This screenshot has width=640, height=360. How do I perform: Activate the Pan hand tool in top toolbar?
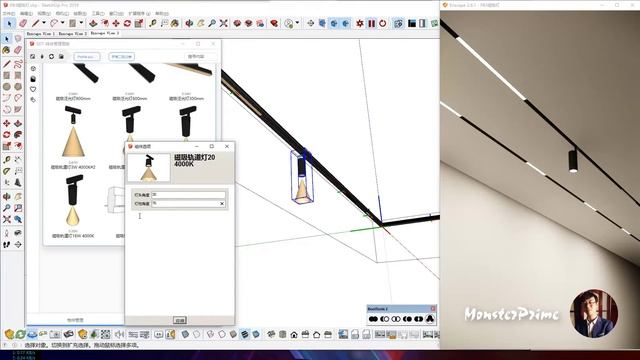tap(200, 24)
